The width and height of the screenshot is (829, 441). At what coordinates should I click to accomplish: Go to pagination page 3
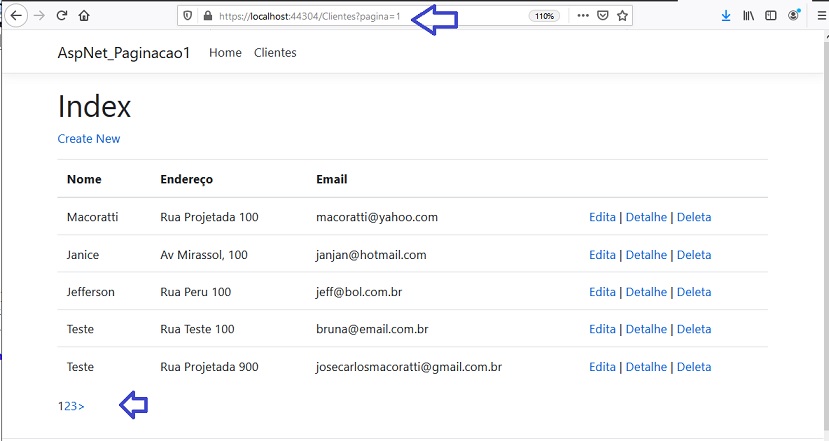[74, 406]
